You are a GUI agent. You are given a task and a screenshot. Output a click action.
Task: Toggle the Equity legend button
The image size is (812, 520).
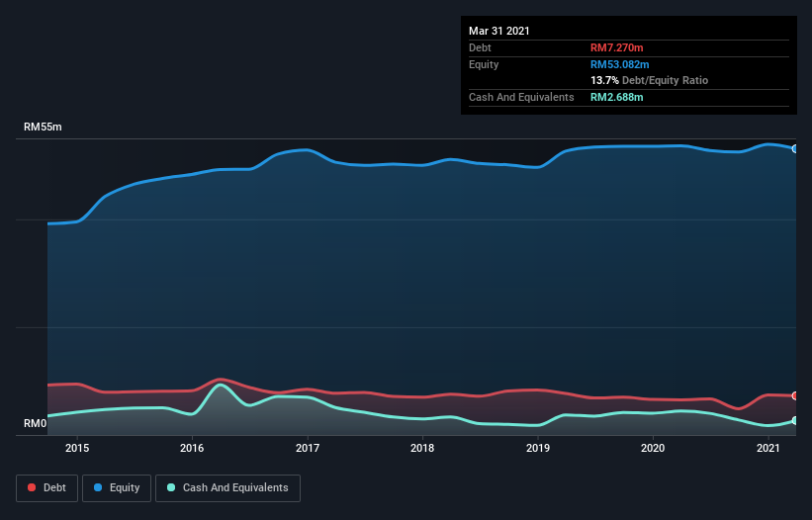[117, 488]
